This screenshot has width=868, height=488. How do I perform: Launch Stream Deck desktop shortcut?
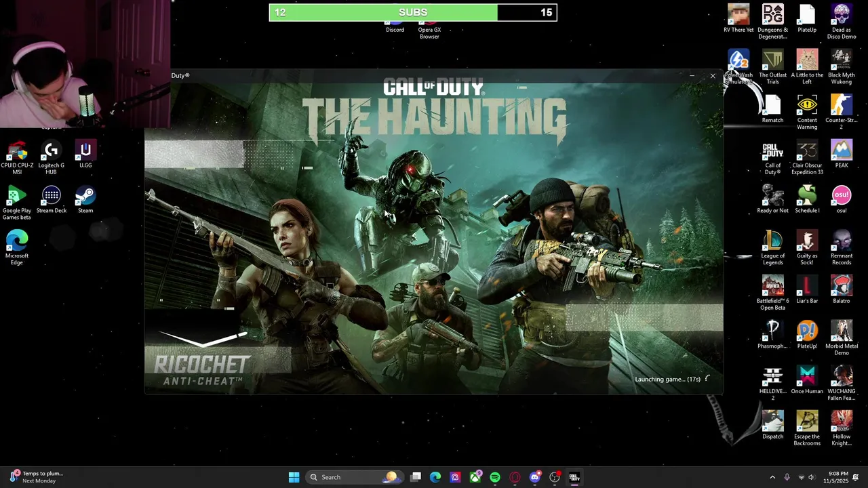(x=51, y=199)
